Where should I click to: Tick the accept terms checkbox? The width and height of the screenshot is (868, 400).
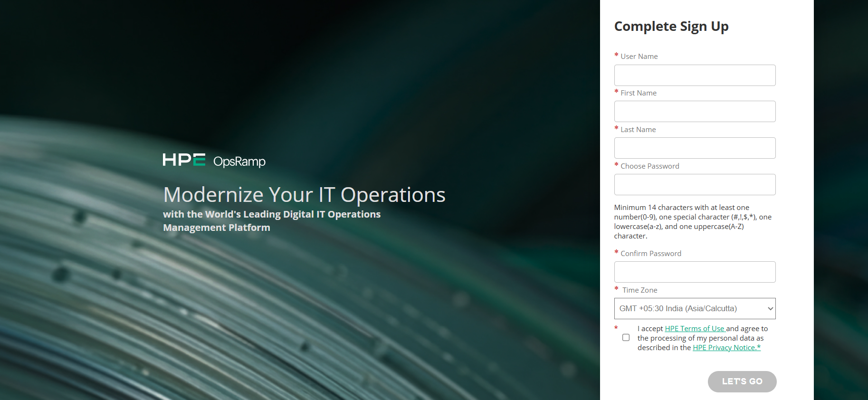tap(626, 337)
